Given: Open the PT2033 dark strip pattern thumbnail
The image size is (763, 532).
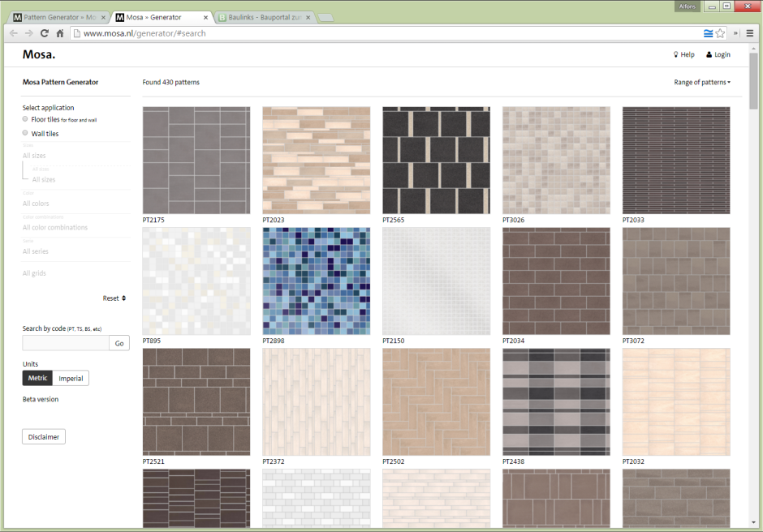Looking at the screenshot, I should pos(676,160).
